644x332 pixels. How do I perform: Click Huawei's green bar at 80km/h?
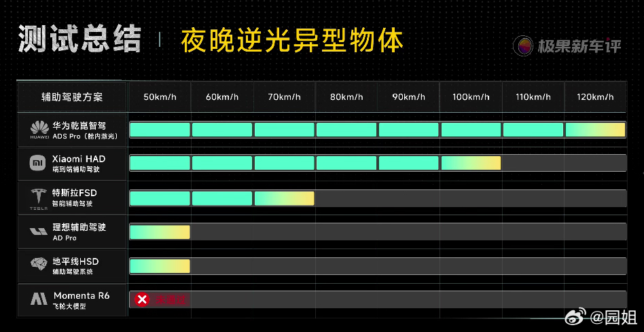pos(346,130)
